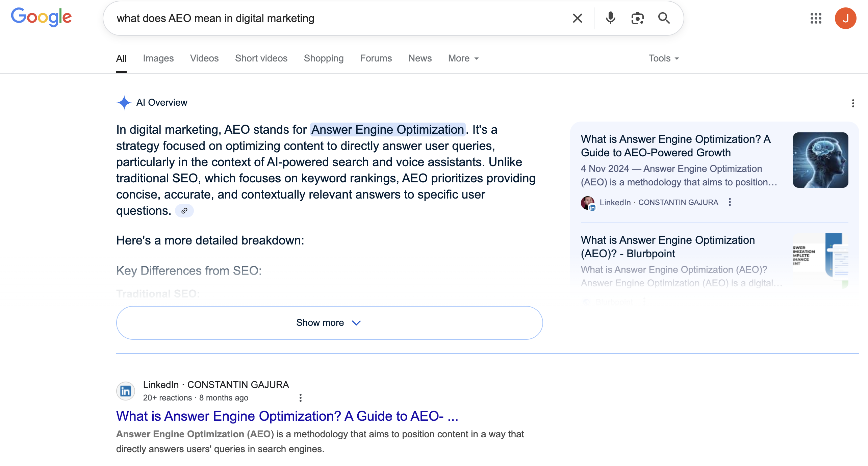Switch to the Videos tab

[204, 58]
